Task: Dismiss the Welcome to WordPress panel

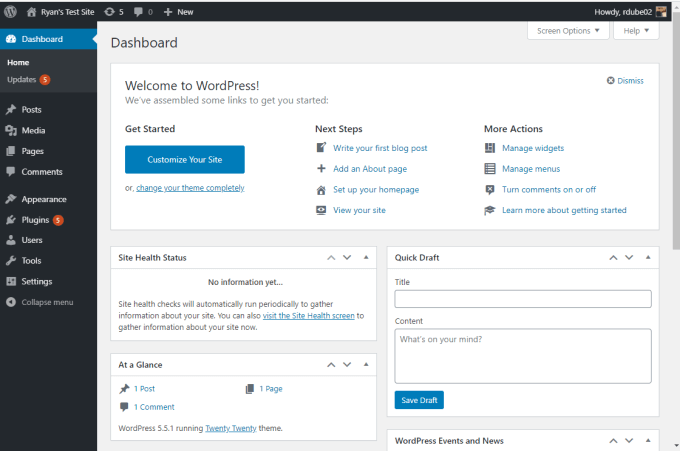Action: click(625, 81)
